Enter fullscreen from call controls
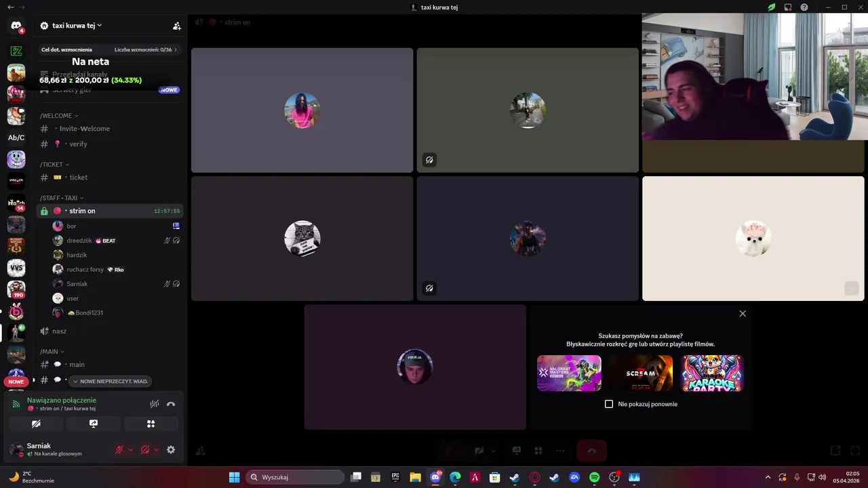 coord(855,451)
